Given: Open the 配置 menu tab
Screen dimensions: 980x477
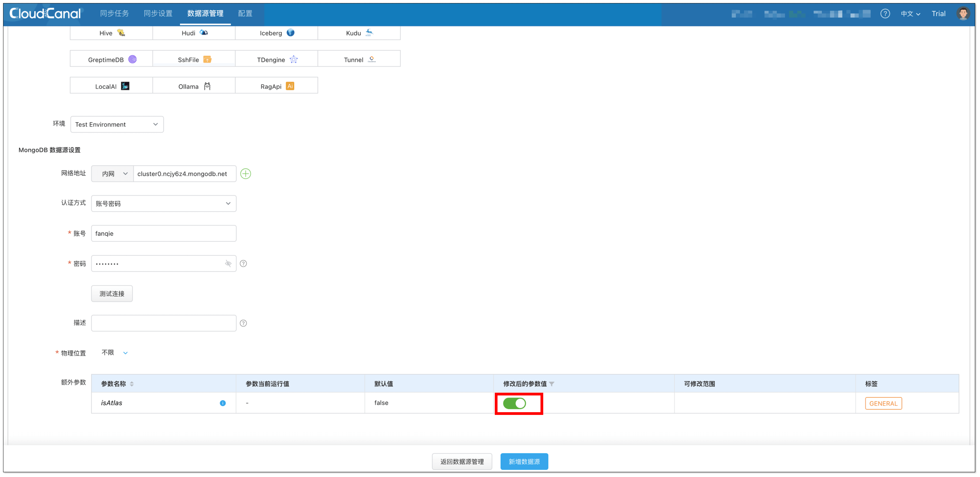Looking at the screenshot, I should [x=245, y=14].
